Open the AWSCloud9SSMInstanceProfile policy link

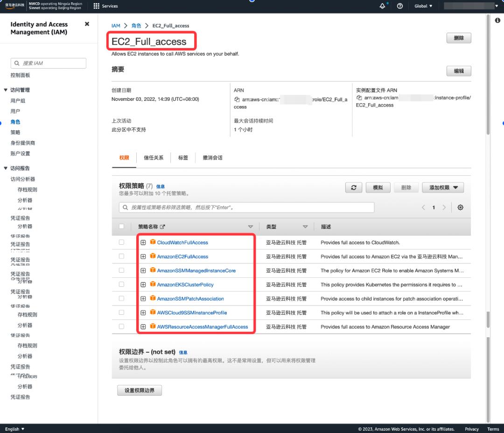pyautogui.click(x=192, y=312)
